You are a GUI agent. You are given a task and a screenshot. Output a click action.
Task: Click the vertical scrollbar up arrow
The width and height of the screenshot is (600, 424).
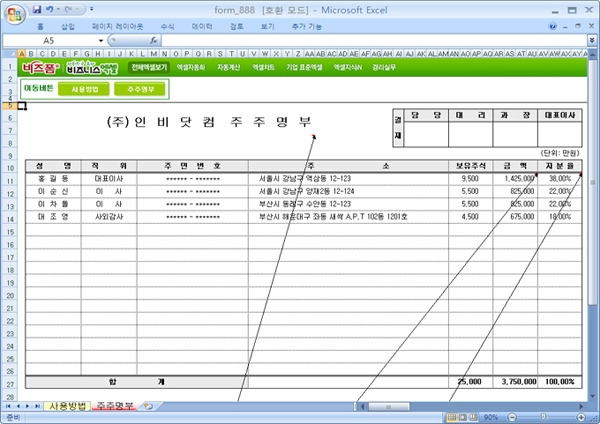click(x=592, y=54)
